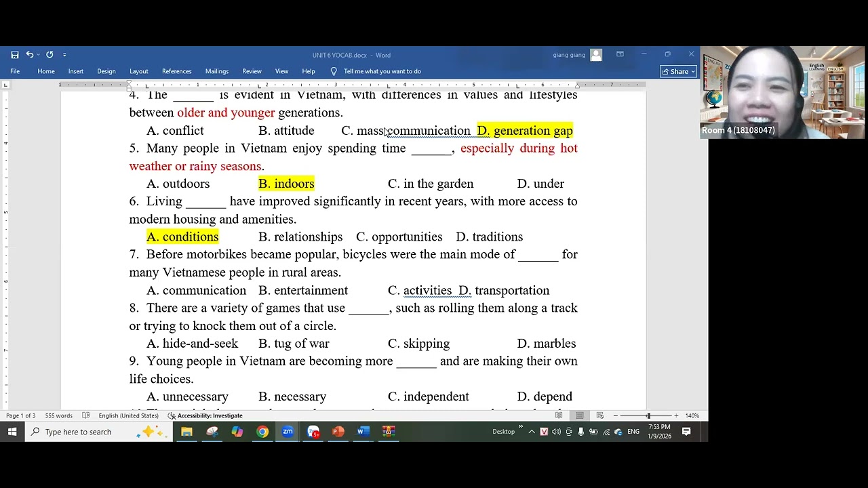Screen dimensions: 868x488
Task: Click highlighted answer 'A. conditions'
Action: [x=182, y=237]
